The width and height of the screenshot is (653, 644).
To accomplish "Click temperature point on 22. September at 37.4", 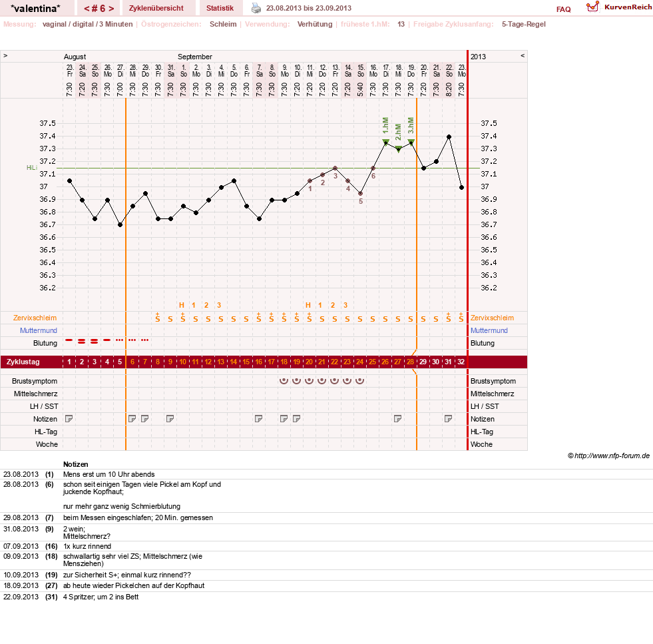I will (x=449, y=137).
